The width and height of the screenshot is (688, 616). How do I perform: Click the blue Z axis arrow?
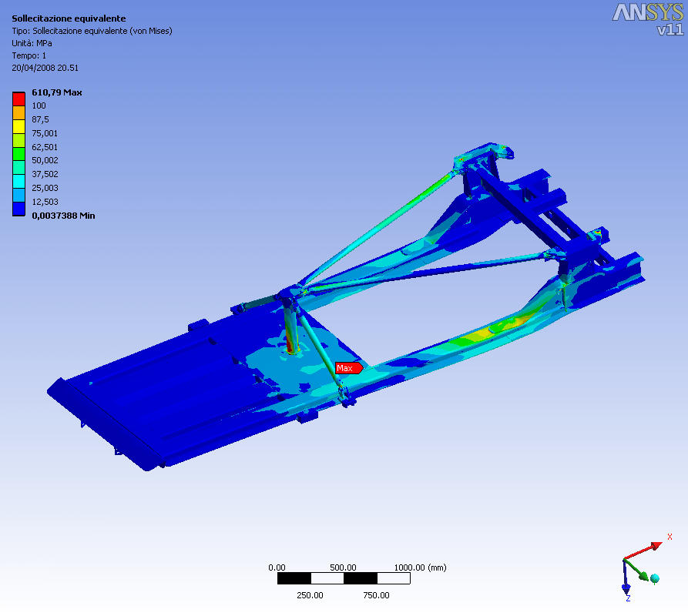(x=626, y=577)
